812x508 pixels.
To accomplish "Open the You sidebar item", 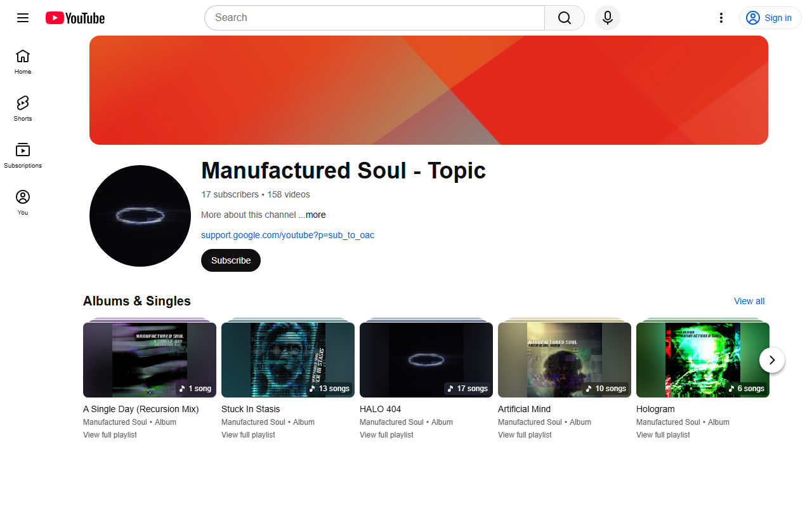I will coord(23,203).
